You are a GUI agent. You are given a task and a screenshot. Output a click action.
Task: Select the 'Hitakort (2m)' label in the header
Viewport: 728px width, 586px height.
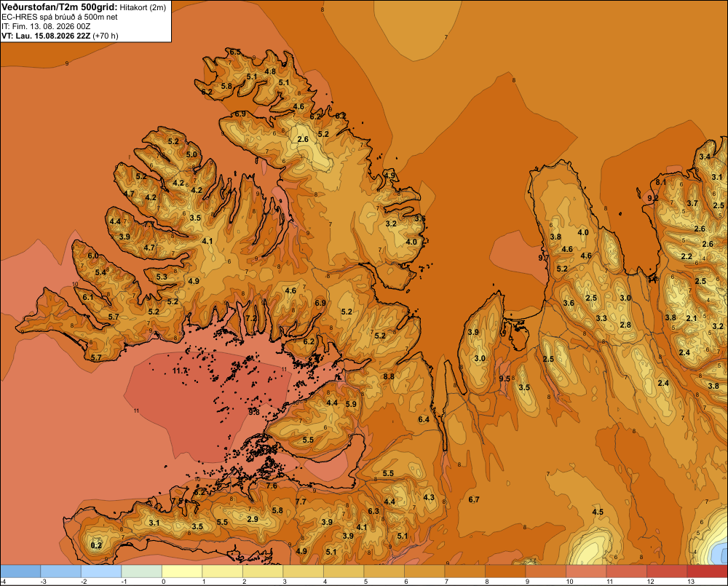click(143, 7)
